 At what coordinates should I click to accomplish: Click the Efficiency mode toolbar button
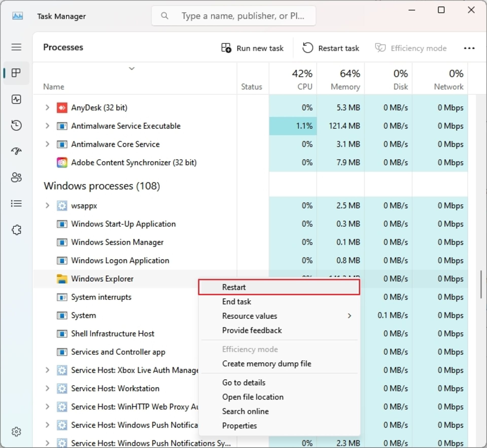(411, 48)
